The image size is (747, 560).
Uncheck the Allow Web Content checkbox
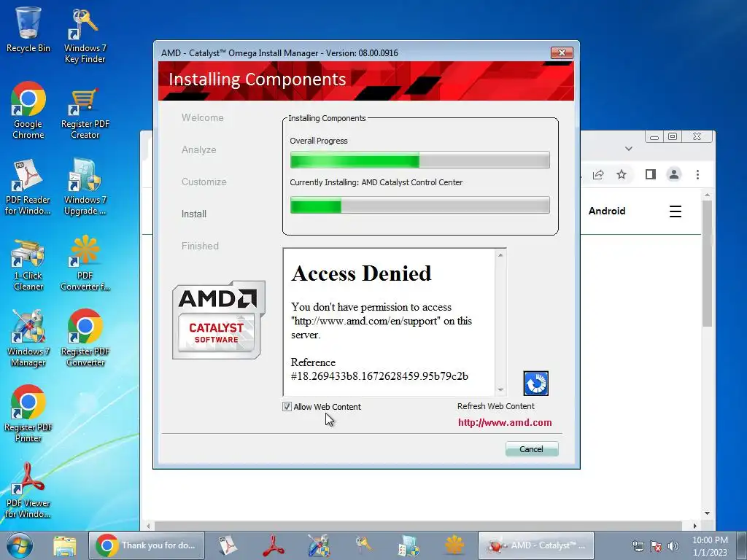(x=287, y=407)
